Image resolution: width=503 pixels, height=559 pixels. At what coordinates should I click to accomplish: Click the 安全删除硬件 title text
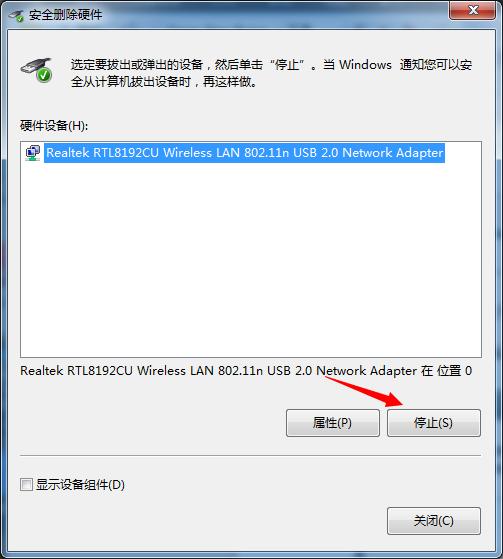point(66,15)
